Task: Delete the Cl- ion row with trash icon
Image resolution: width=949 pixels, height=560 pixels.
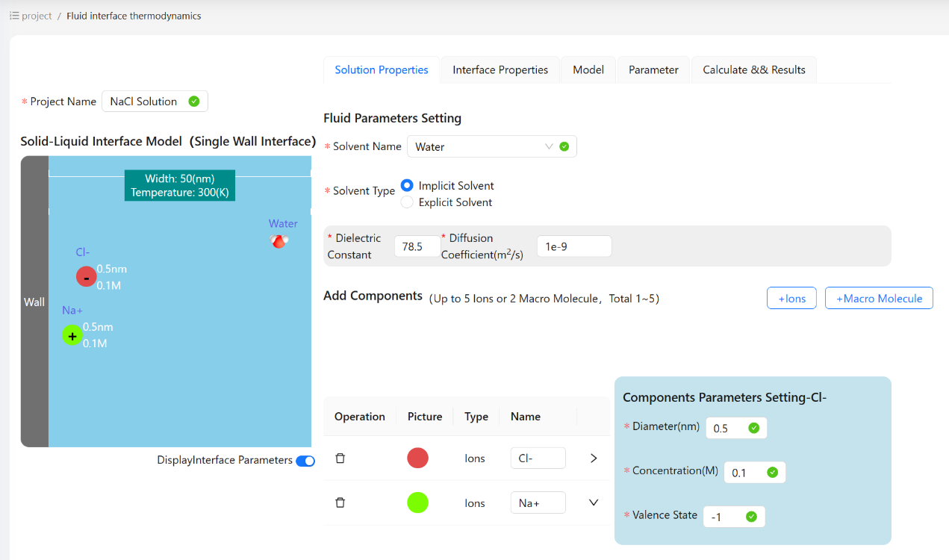Action: [x=340, y=458]
